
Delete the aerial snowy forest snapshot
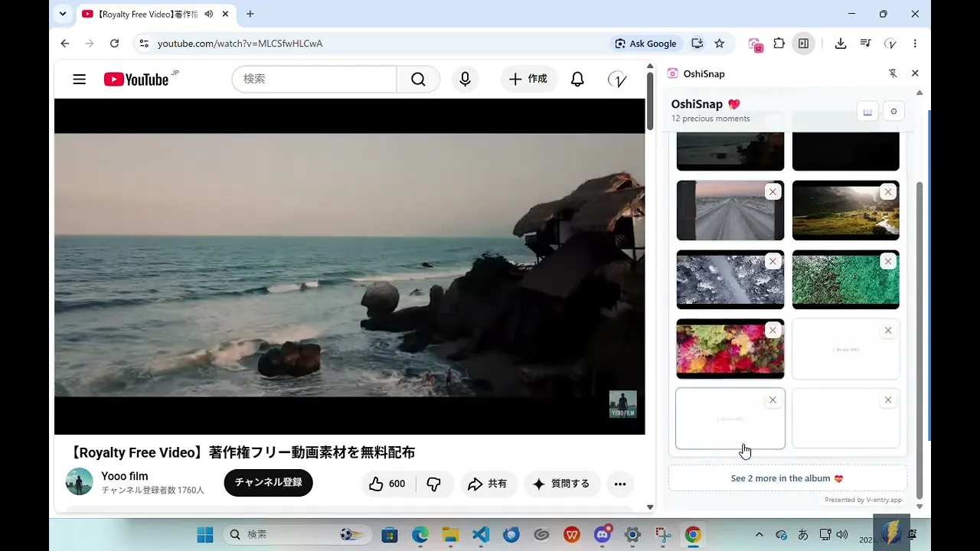[773, 262]
